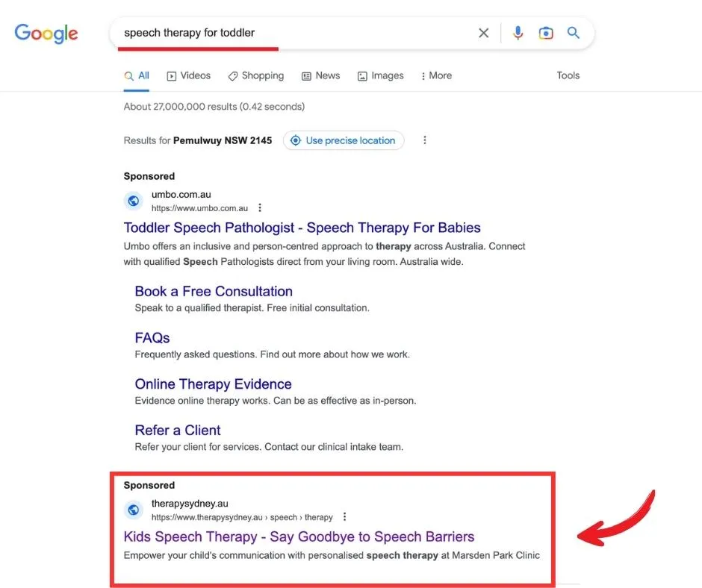This screenshot has width=702, height=588.
Task: Open the Images tab
Action: click(381, 75)
